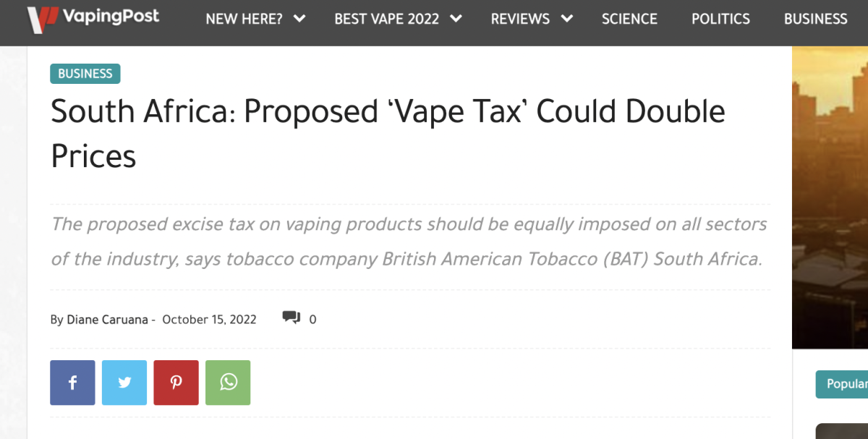Screen dimensions: 868x439
Task: Click the comments speech bubble icon
Action: (x=292, y=317)
